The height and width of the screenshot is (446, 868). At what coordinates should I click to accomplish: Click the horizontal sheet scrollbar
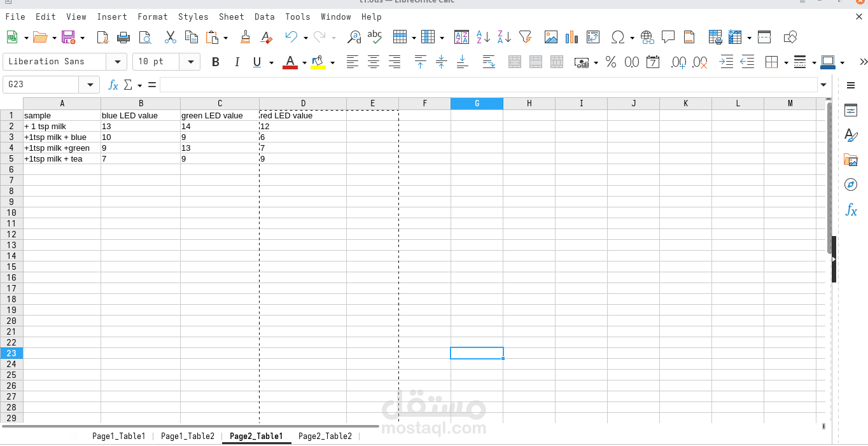[x=191, y=426]
